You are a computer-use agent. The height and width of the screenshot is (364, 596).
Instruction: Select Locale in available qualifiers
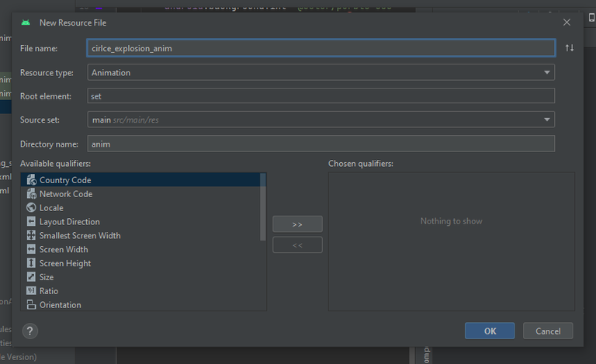[140, 207]
